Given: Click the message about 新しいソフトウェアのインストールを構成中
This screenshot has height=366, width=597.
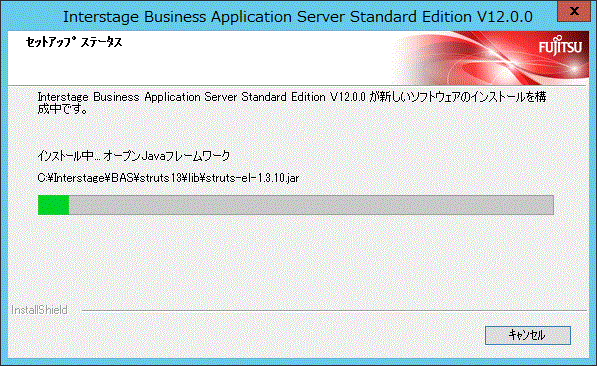Looking at the screenshot, I should coord(292,103).
